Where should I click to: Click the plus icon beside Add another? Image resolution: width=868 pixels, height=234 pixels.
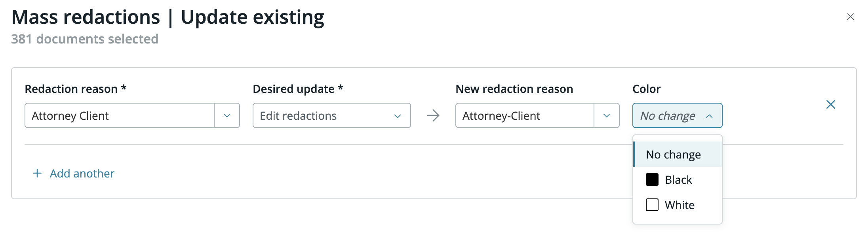(37, 173)
